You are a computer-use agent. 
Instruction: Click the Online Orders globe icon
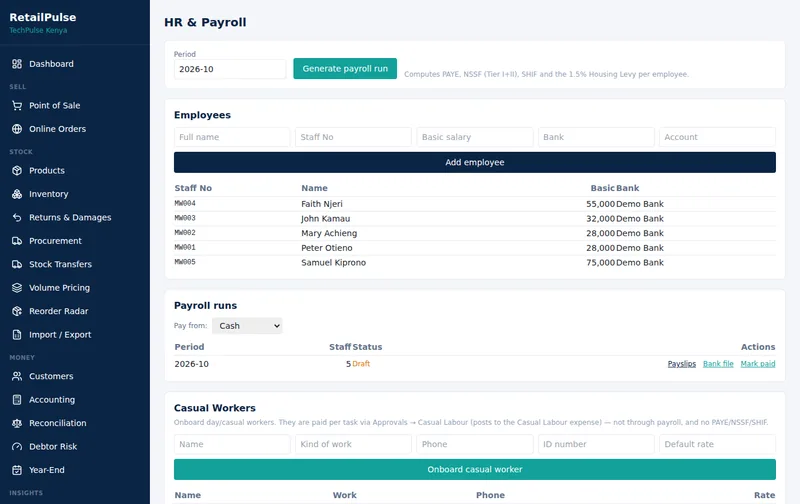point(17,129)
